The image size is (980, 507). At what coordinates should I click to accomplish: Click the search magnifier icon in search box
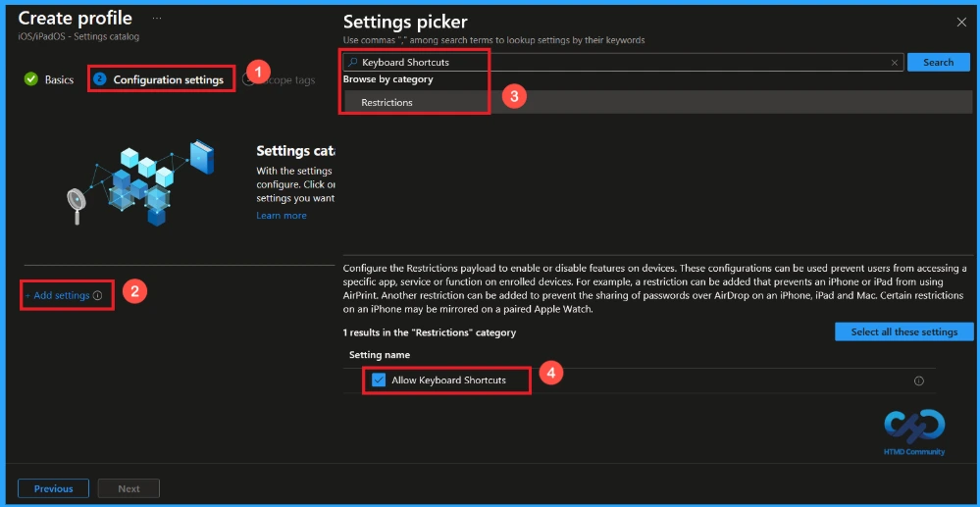(353, 62)
